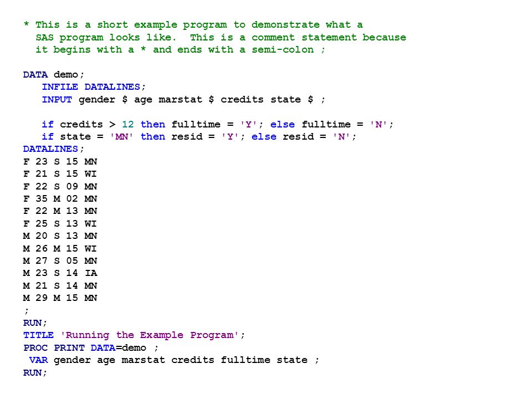Click the VAR keyword
The height and width of the screenshot is (399, 532).
pos(38,360)
